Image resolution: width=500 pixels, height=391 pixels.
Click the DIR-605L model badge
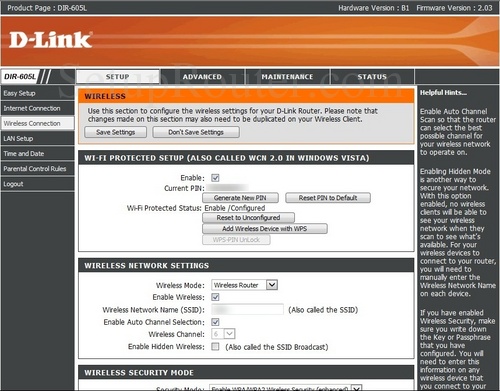coord(20,77)
